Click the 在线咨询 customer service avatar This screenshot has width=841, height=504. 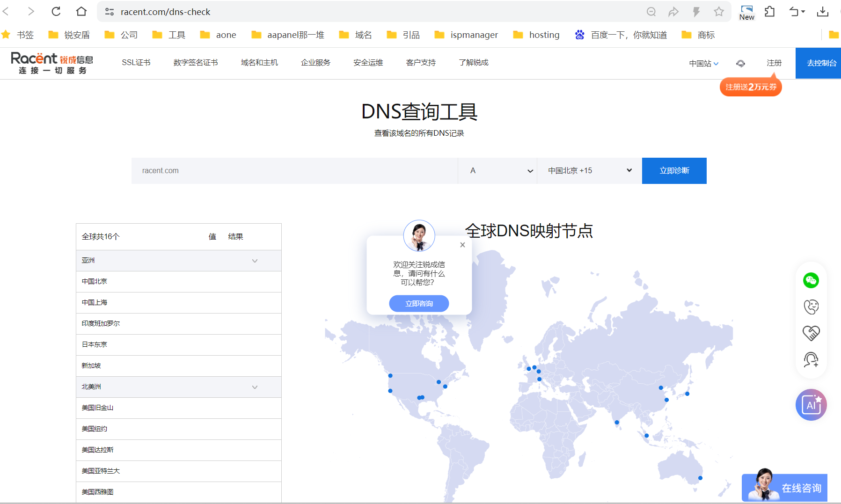click(x=762, y=487)
